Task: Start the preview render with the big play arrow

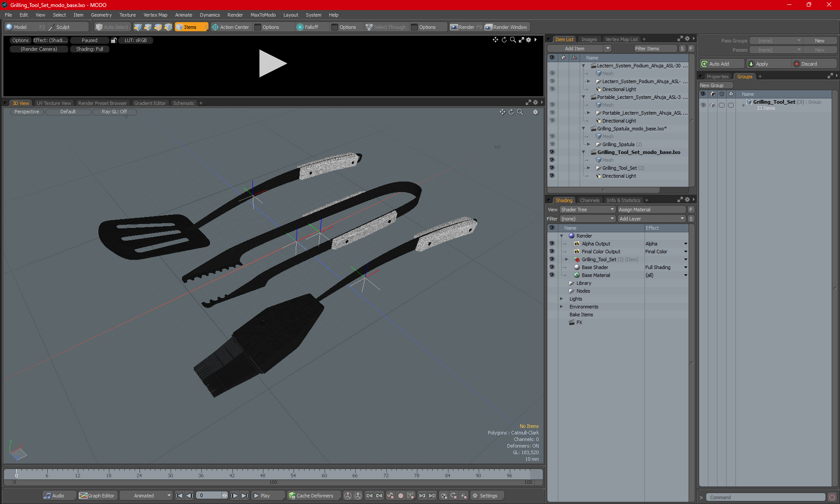Action: (x=272, y=63)
